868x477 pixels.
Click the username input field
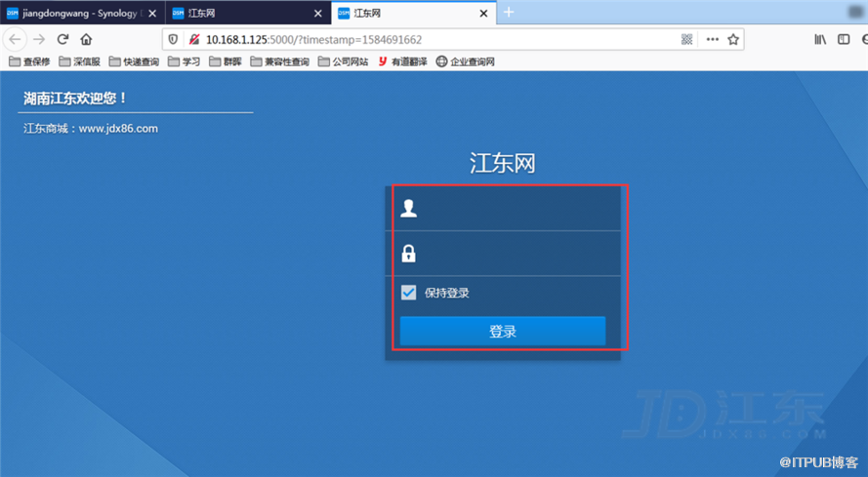[x=503, y=208]
